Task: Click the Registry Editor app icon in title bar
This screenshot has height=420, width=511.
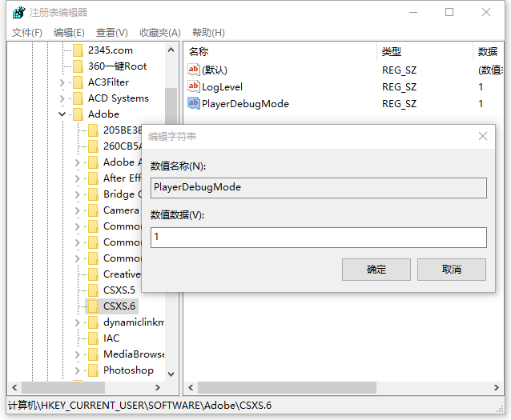Action: tap(18, 12)
